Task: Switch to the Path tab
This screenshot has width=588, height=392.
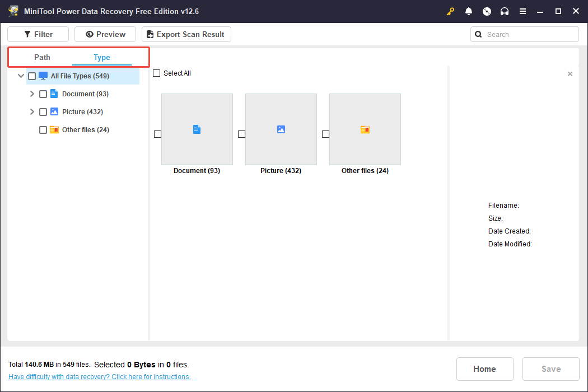Action: pyautogui.click(x=42, y=57)
